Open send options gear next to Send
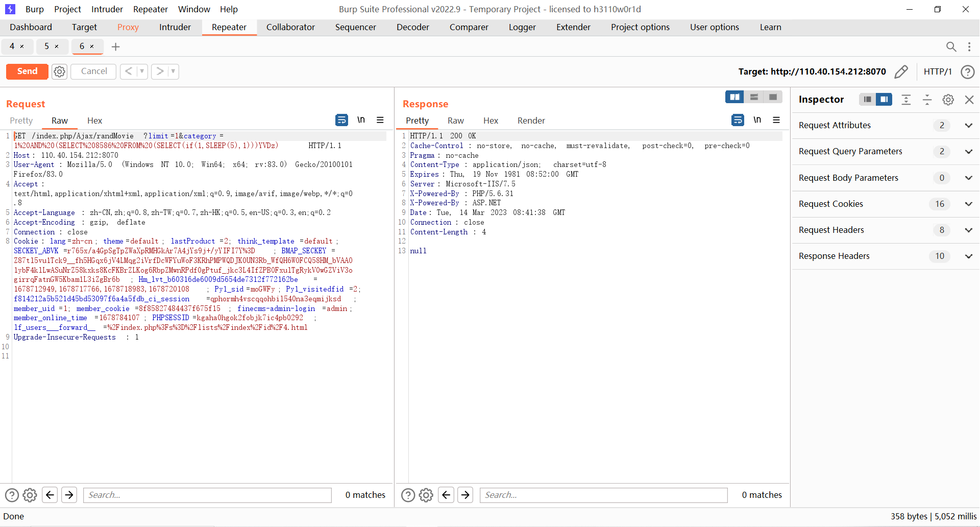980x527 pixels. point(60,71)
